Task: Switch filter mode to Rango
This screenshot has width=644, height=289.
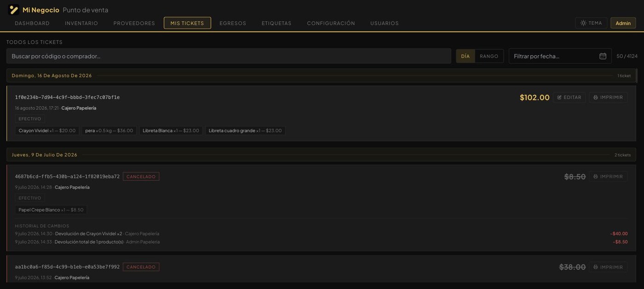Action: pos(489,56)
